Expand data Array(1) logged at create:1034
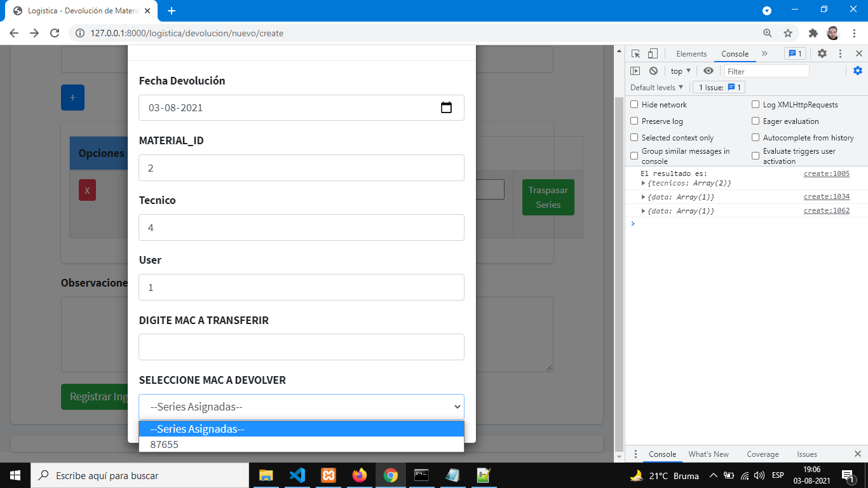Viewport: 868px width, 488px height. point(644,197)
